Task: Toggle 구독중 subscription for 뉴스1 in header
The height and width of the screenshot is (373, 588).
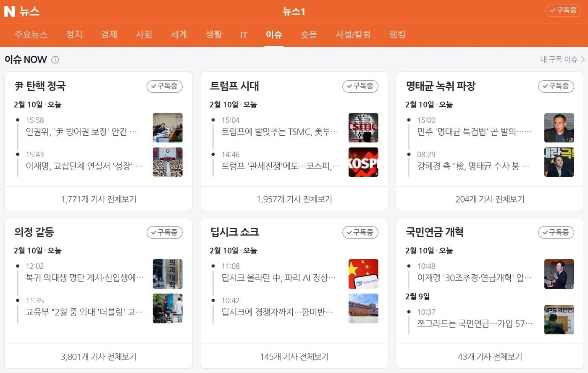Action: point(563,11)
